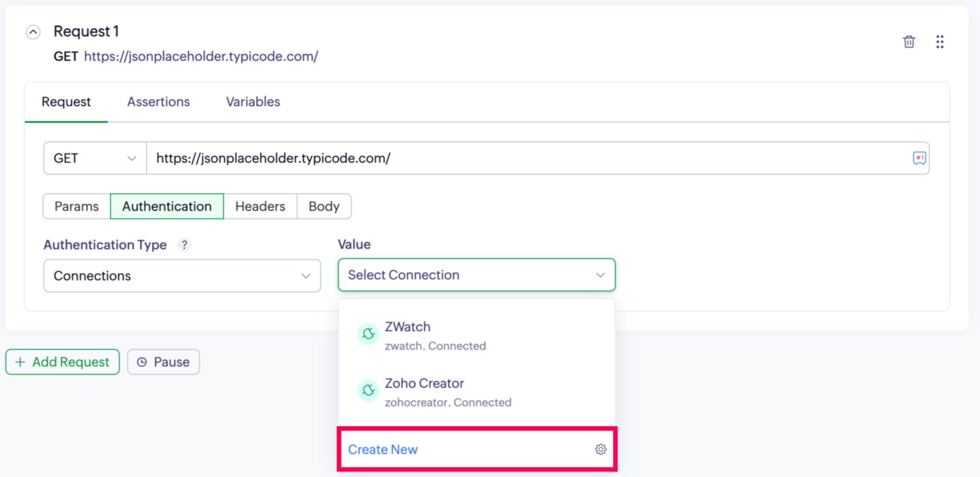
Task: Open the GET method dropdown
Action: click(x=95, y=158)
